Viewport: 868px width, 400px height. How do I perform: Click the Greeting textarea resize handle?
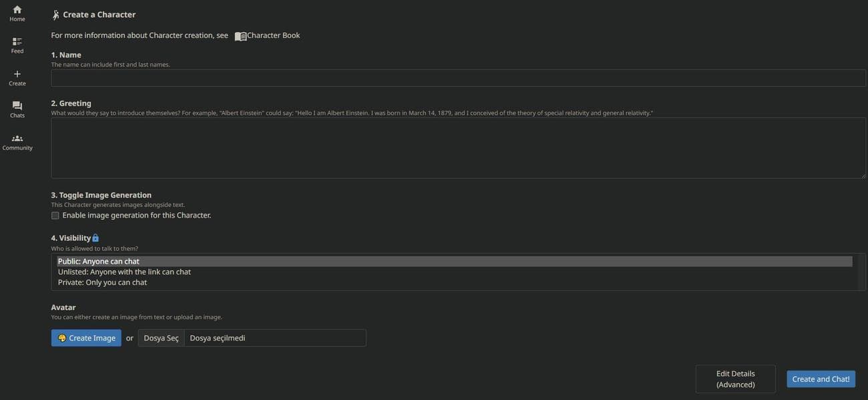pyautogui.click(x=863, y=175)
